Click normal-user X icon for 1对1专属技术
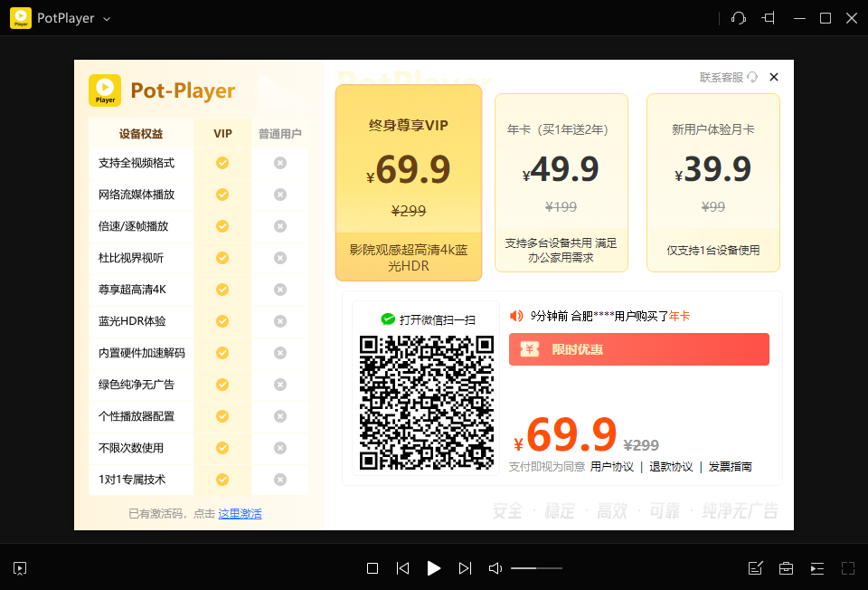 (x=280, y=480)
